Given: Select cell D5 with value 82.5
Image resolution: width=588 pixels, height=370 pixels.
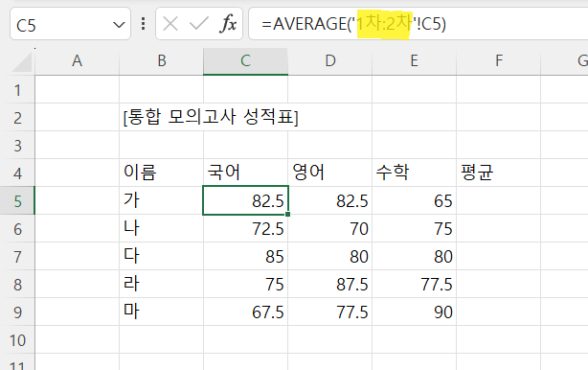Looking at the screenshot, I should pos(330,200).
